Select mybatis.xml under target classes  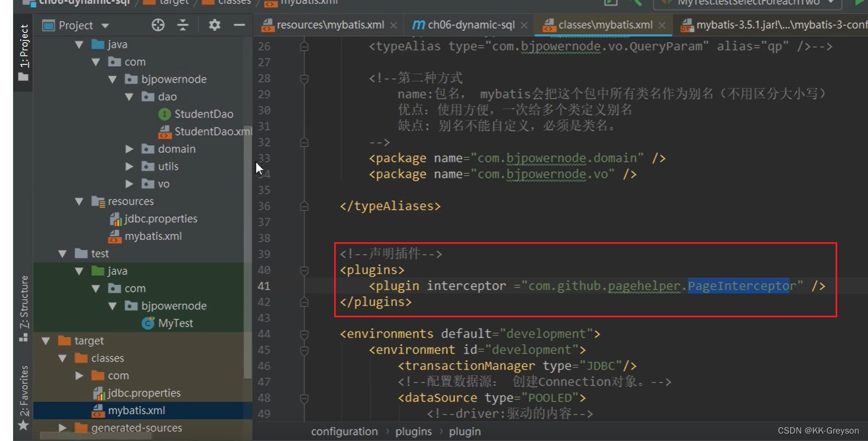pyautogui.click(x=137, y=410)
